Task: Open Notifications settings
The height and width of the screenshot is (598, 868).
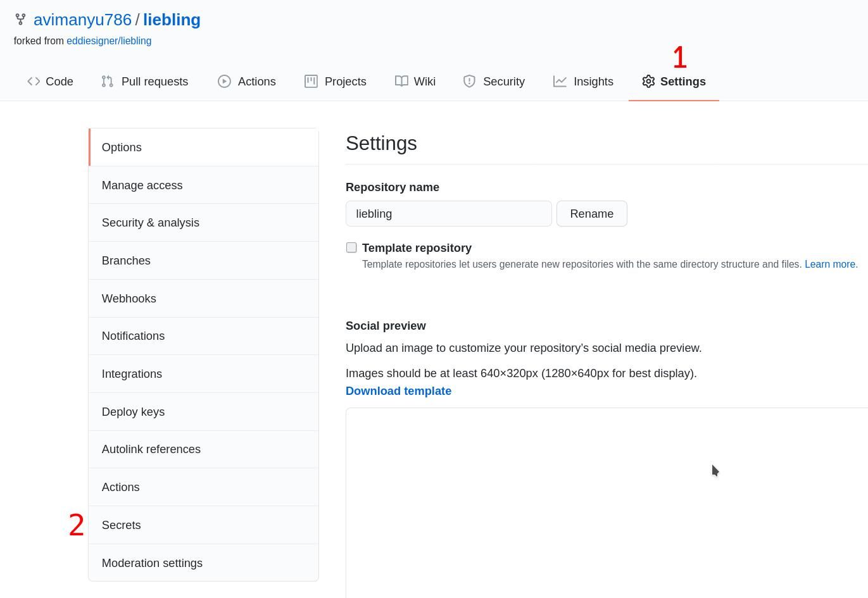Action: point(203,336)
